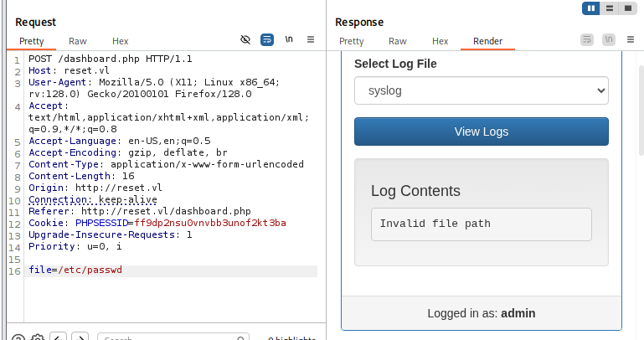Viewport: 644px width, 340px height.
Task: Click the Select Log File label
Action: 395,64
